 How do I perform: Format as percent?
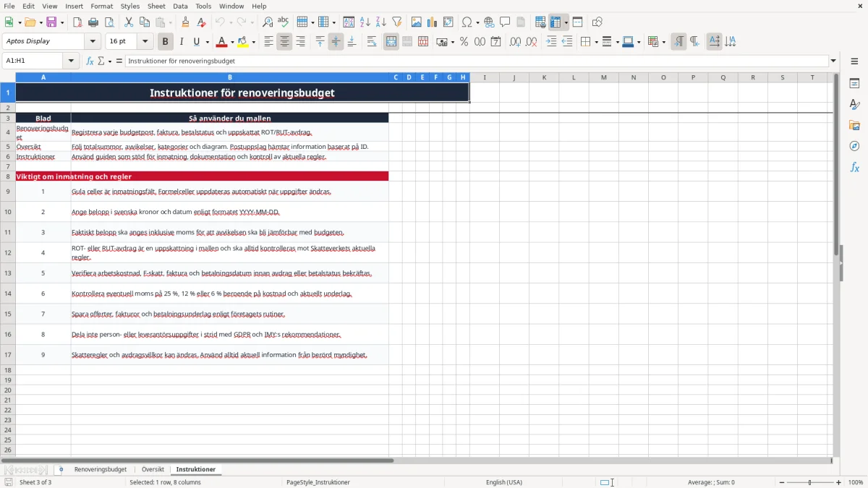(x=464, y=42)
